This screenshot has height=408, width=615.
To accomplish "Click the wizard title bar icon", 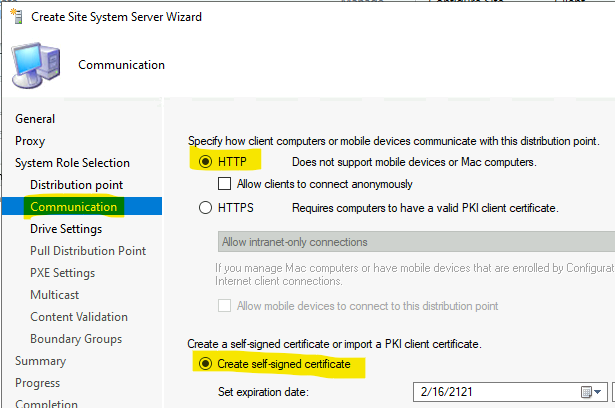I will tap(16, 16).
